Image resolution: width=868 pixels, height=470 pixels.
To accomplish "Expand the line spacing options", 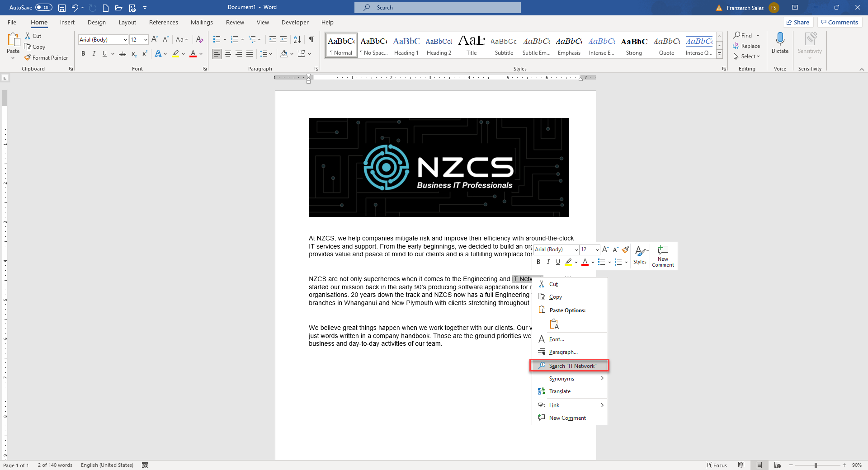I will pyautogui.click(x=270, y=54).
